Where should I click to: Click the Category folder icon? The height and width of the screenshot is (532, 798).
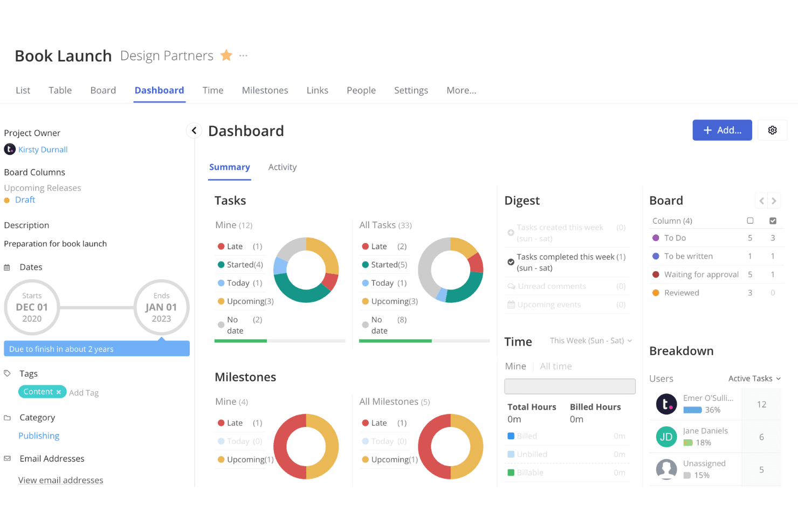7,418
